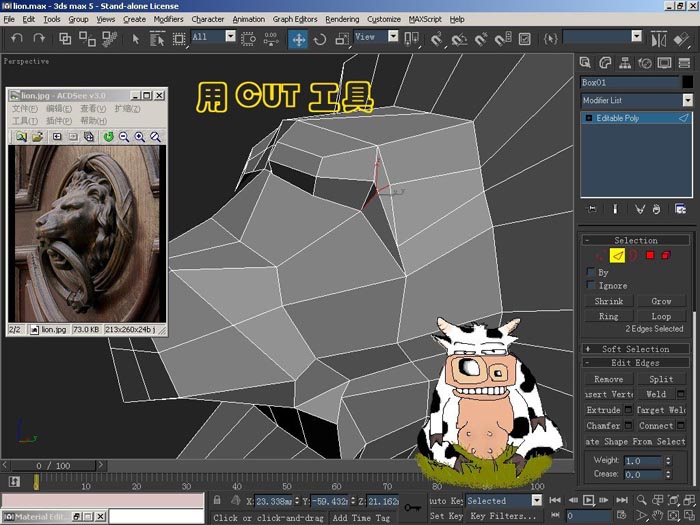Screen dimensions: 700x525
Task: Pin the modifier stack icon
Action: tap(592, 209)
